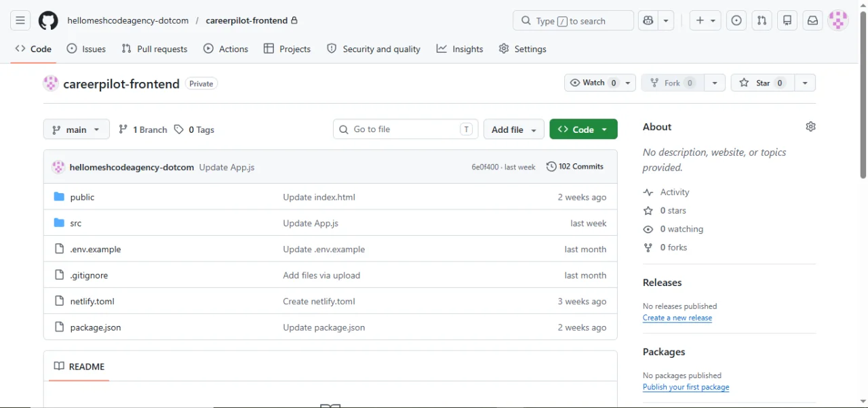The height and width of the screenshot is (408, 868).
Task: Open Copilot chat icon
Action: click(648, 20)
